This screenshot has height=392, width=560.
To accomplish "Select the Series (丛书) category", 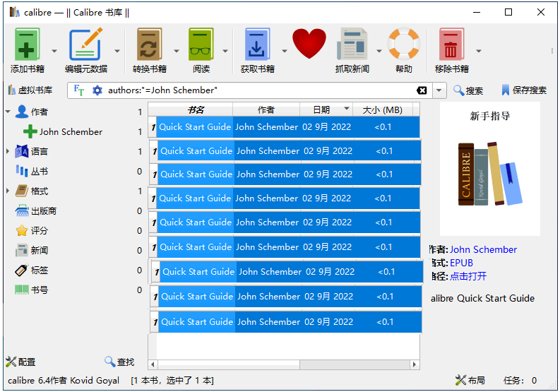I will tap(40, 172).
